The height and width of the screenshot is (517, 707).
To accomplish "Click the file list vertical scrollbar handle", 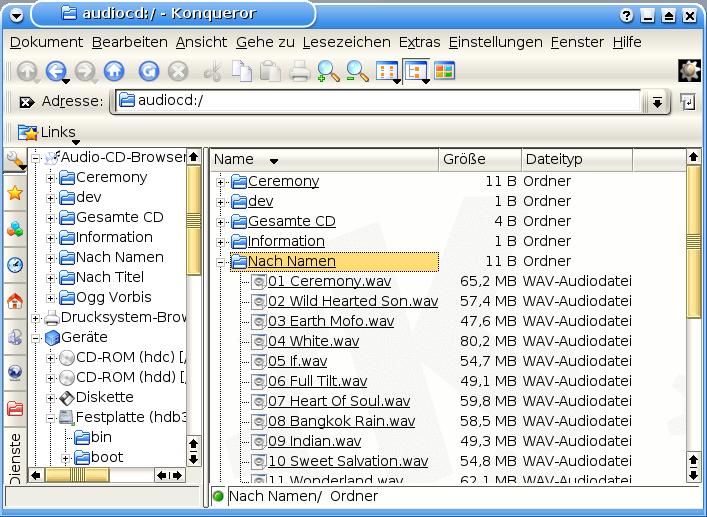I will (x=693, y=242).
